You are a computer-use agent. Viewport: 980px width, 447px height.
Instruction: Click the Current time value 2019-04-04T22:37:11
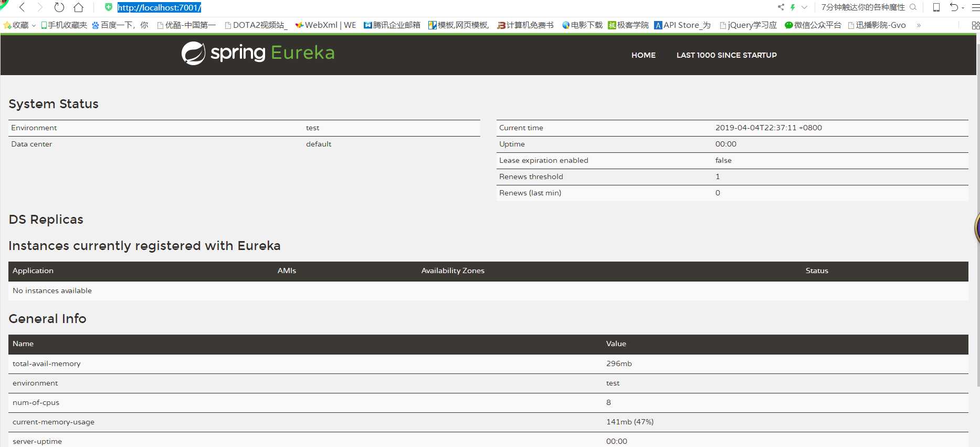click(x=768, y=128)
